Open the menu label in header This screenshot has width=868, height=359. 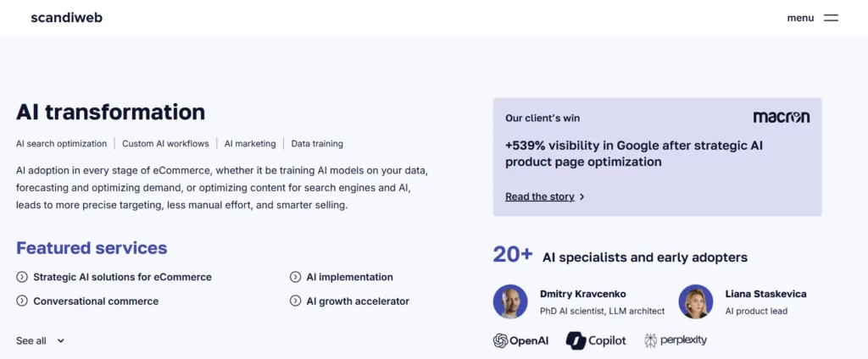pyautogui.click(x=800, y=18)
